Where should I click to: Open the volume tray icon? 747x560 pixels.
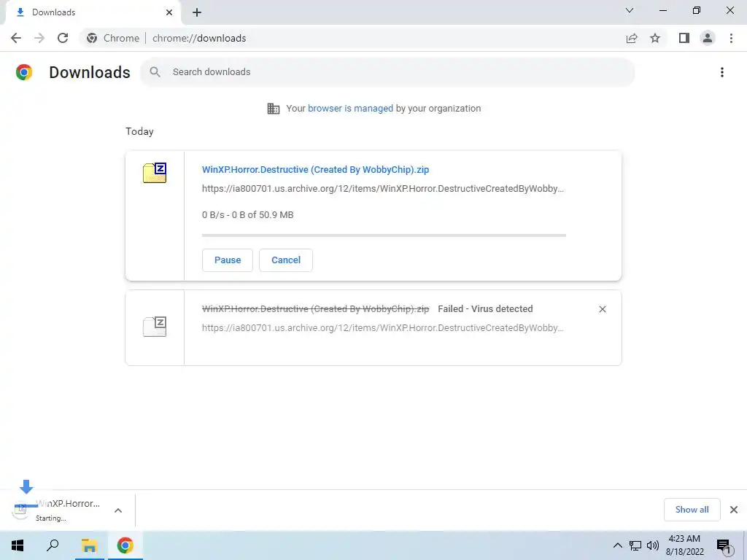tap(653, 545)
